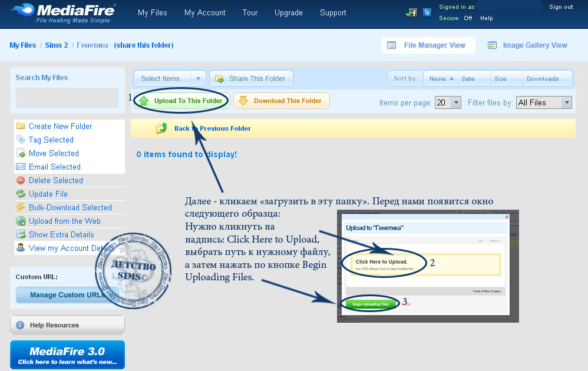
Task: Sort files by Size
Action: [506, 79]
